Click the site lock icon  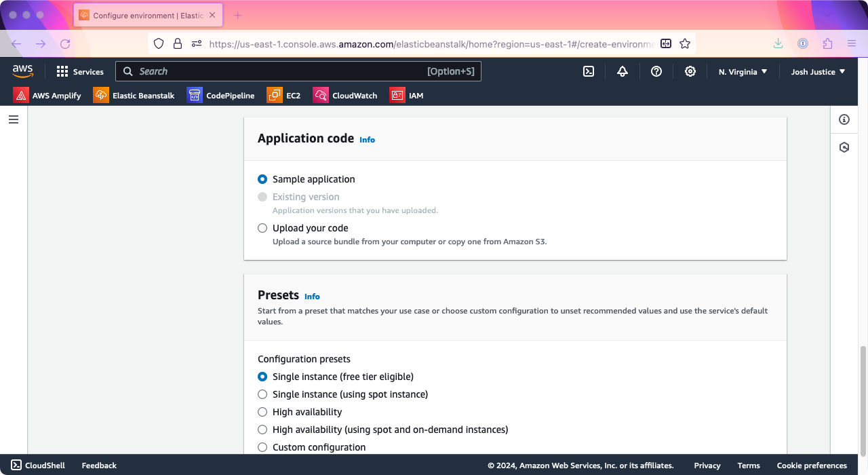pos(178,43)
